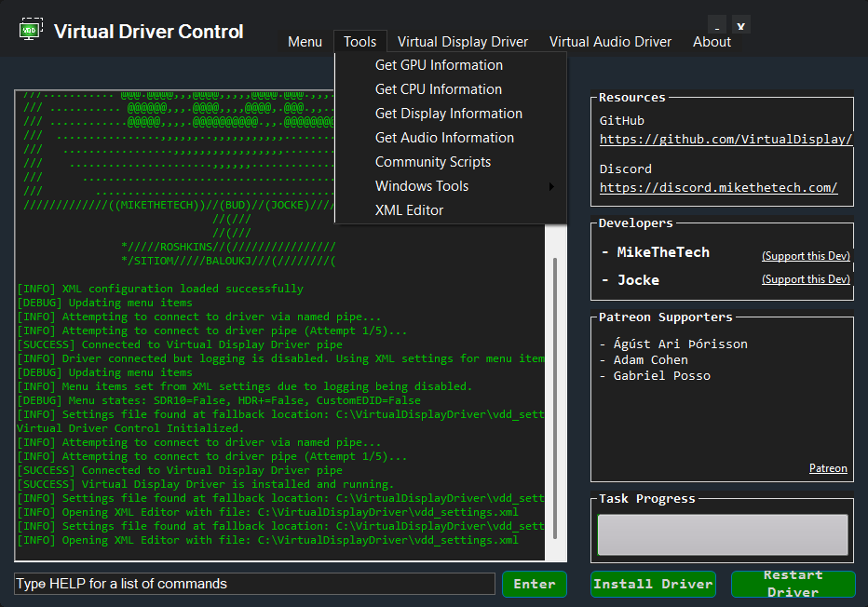Click the Virtual Driver Control app logo icon
This screenshot has width=868, height=607.
(x=31, y=29)
